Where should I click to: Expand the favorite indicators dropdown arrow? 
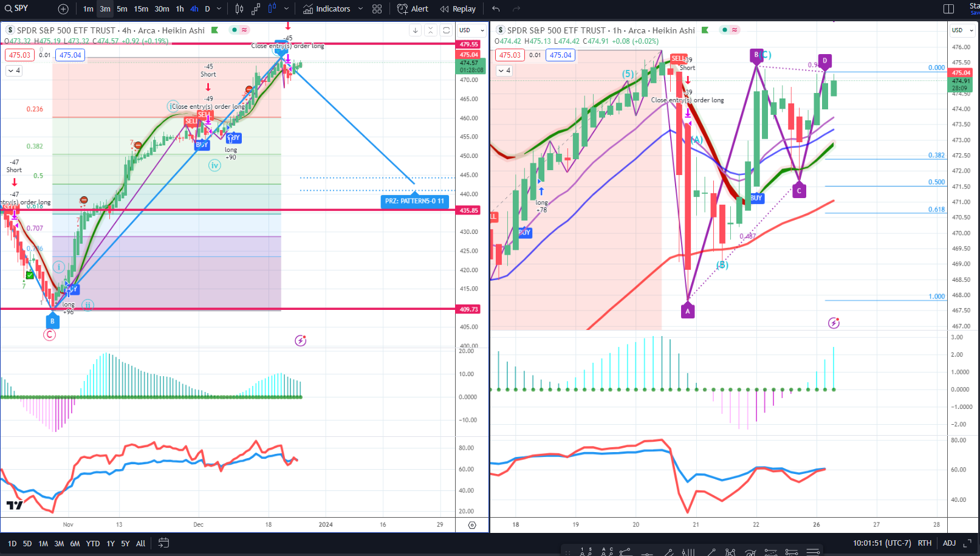360,9
